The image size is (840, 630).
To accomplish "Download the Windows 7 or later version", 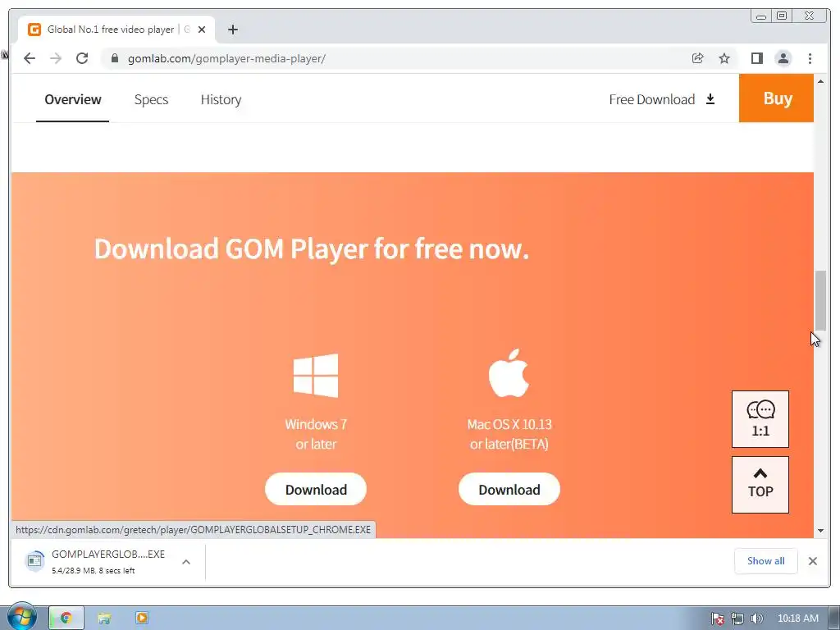I will (316, 489).
